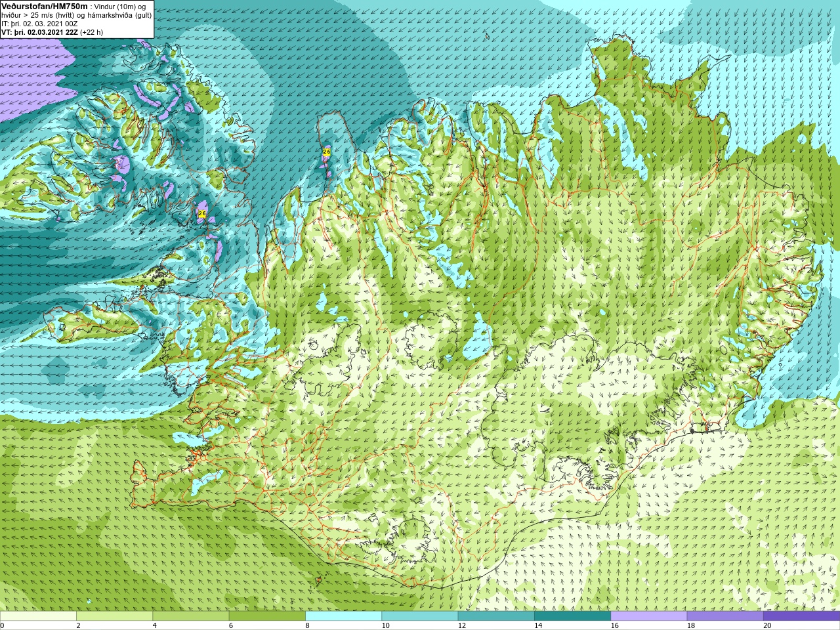The height and width of the screenshot is (630, 840).
Task: Click the "VT: þri. 02.03.2021 22Z" valid time line
Action: click(39, 32)
